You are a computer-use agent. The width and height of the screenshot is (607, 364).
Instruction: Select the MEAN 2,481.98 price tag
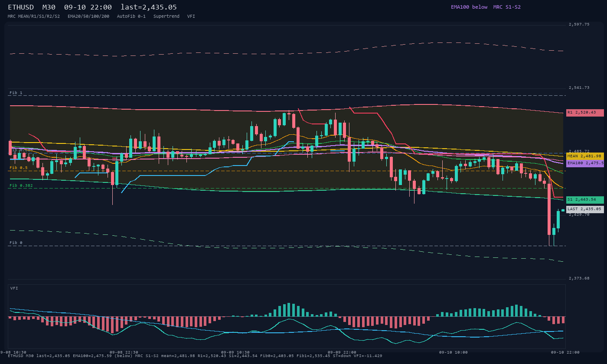(585, 156)
